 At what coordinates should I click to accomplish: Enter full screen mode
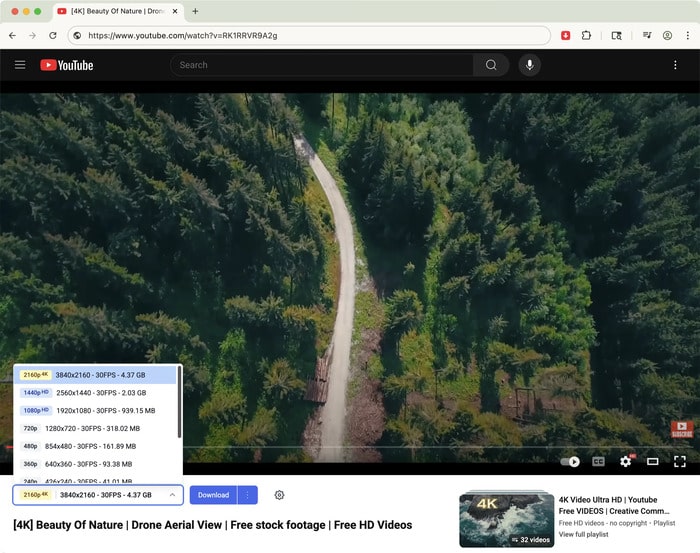pyautogui.click(x=679, y=462)
